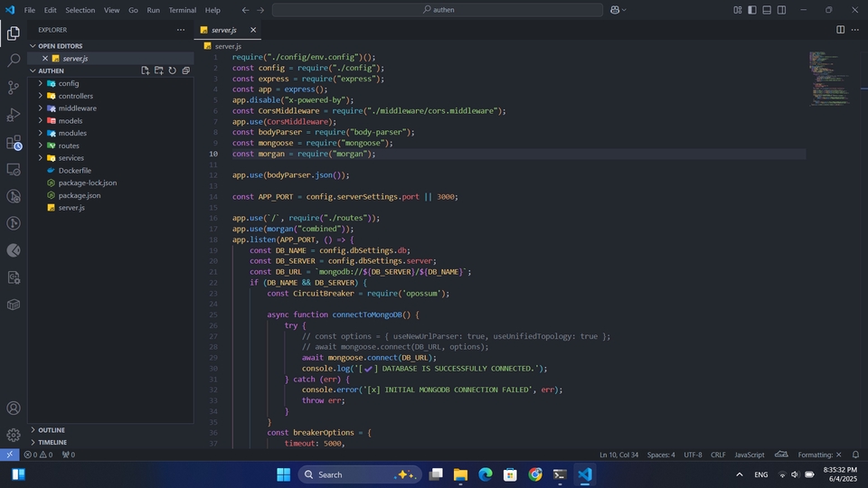Close the server.js editor tab
Viewport: 868px width, 488px height.
click(x=253, y=30)
